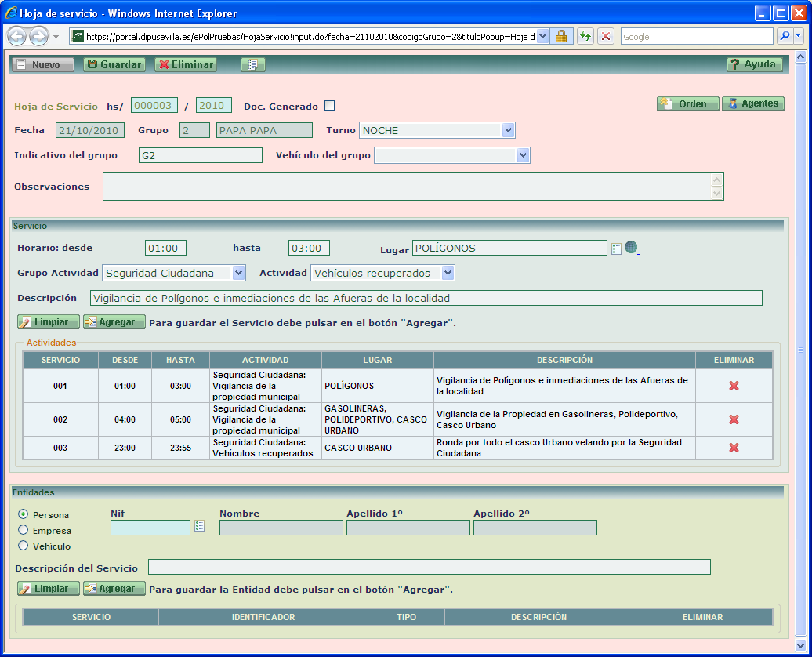Delete service 001 using its red X
The height and width of the screenshot is (657, 812).
[734, 386]
